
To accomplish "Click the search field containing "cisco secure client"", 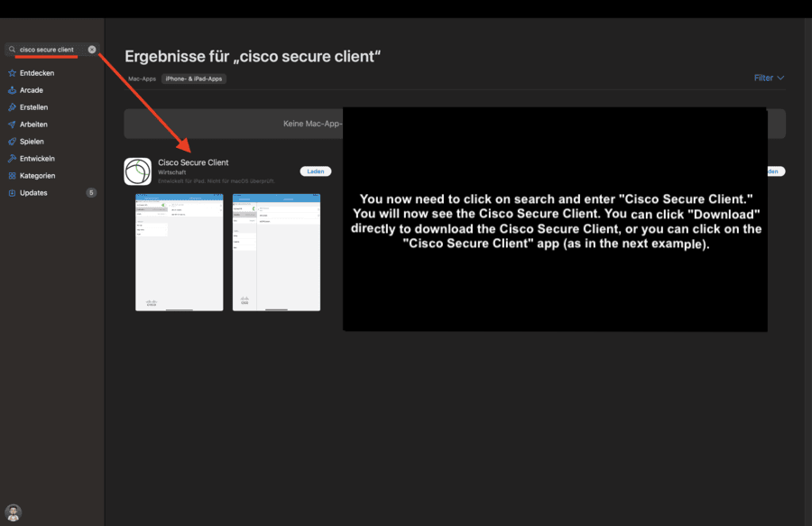I will pos(51,50).
